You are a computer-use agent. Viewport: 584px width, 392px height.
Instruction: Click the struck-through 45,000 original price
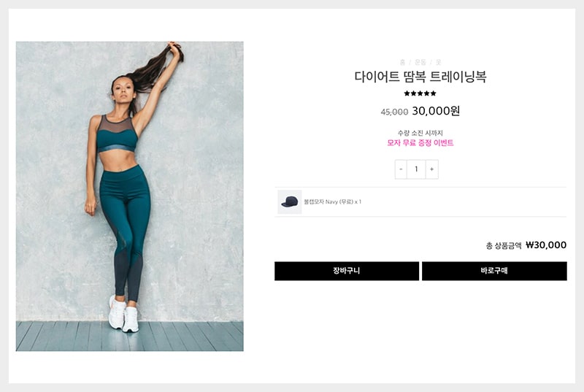pyautogui.click(x=394, y=112)
